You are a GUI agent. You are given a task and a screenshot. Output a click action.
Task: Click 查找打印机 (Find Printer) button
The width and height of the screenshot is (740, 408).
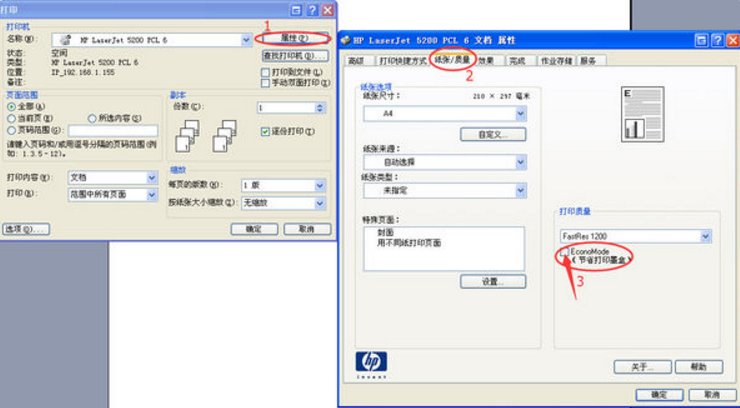coord(295,56)
